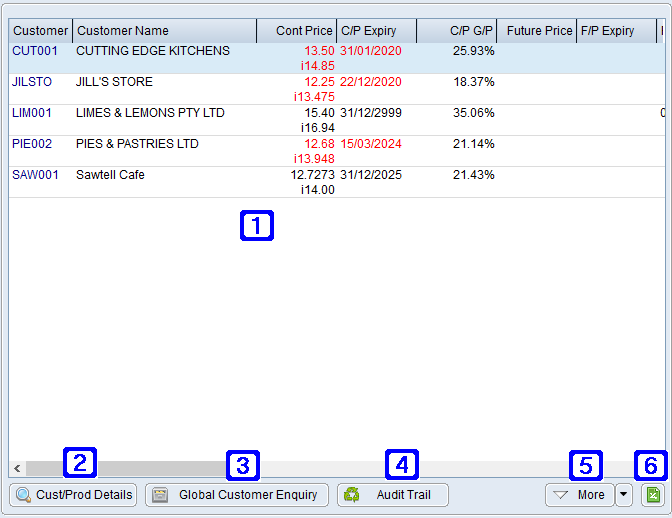Image resolution: width=672 pixels, height=518 pixels.
Task: Open the More button
Action: [579, 495]
